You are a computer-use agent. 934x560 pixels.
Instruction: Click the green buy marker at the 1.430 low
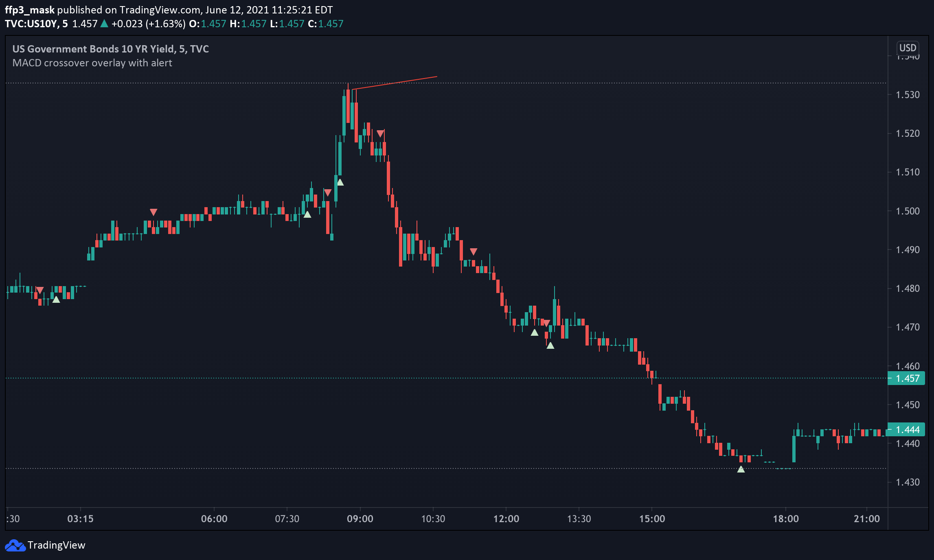[x=741, y=469]
